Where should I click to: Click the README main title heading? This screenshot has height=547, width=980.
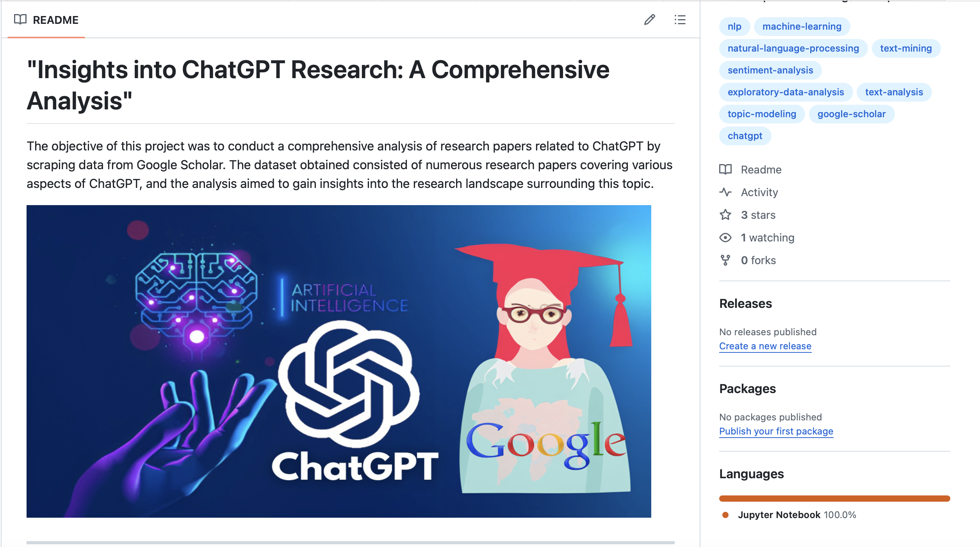coord(318,85)
